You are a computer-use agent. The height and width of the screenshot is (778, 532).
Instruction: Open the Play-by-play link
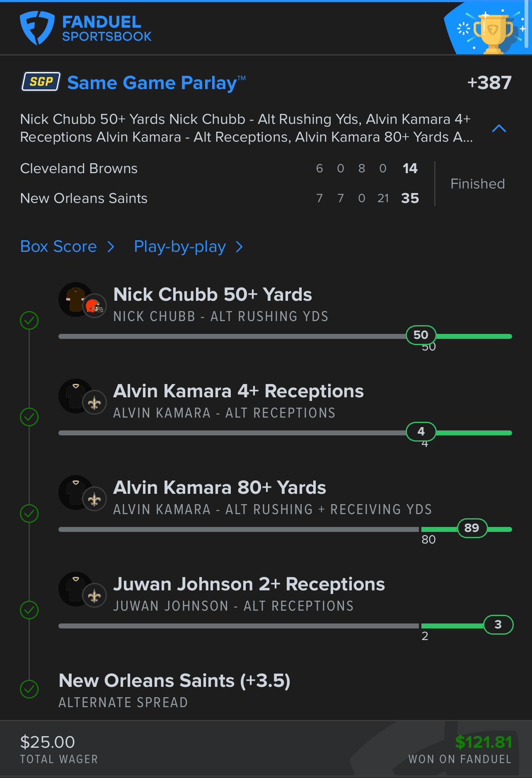click(x=180, y=247)
